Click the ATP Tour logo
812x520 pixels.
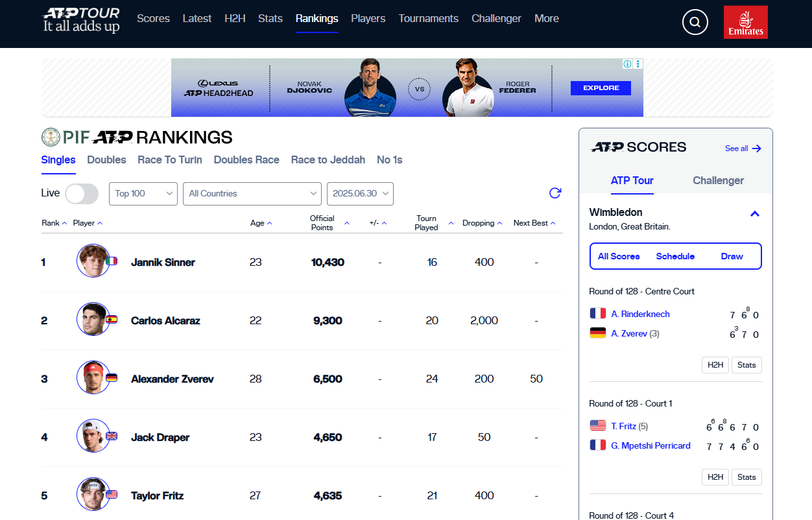[81, 20]
